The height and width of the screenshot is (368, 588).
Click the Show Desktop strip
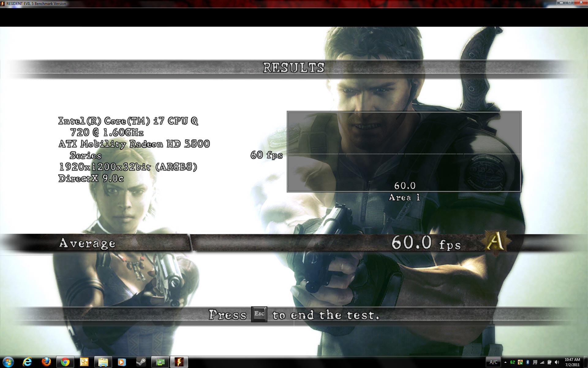(x=586, y=362)
